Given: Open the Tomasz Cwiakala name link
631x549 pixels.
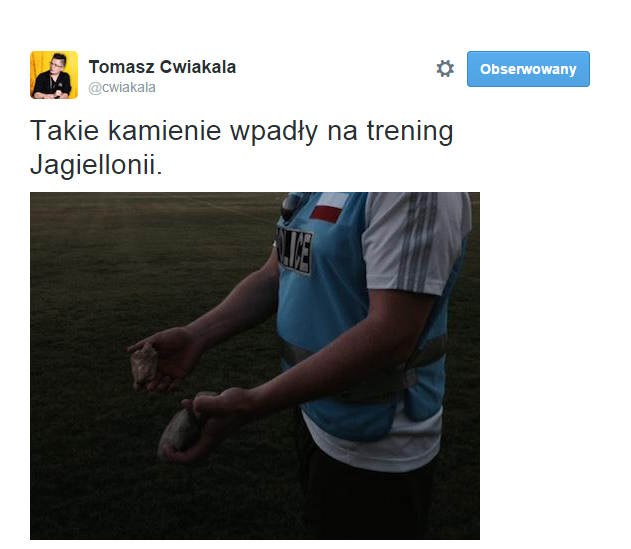Looking at the screenshot, I should [162, 67].
